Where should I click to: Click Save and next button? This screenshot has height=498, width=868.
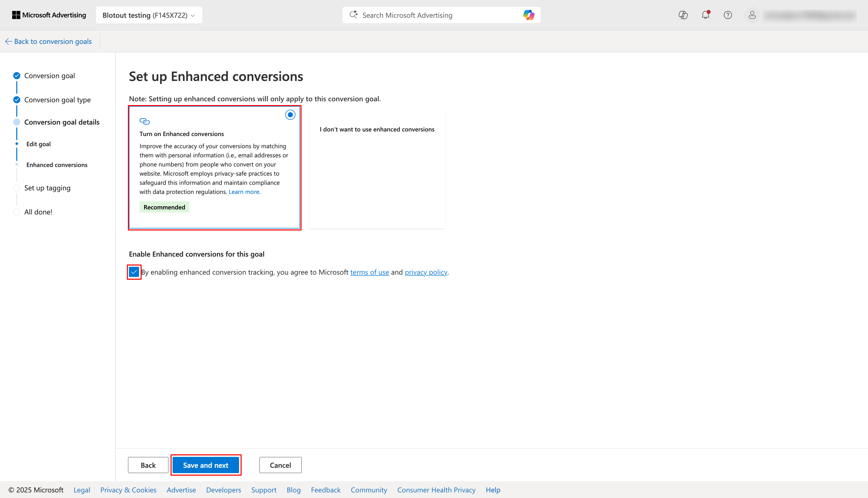tap(206, 465)
